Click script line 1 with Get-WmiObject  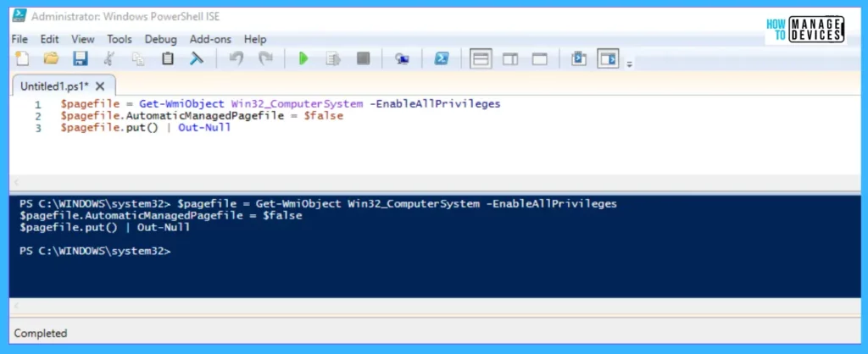tap(281, 104)
